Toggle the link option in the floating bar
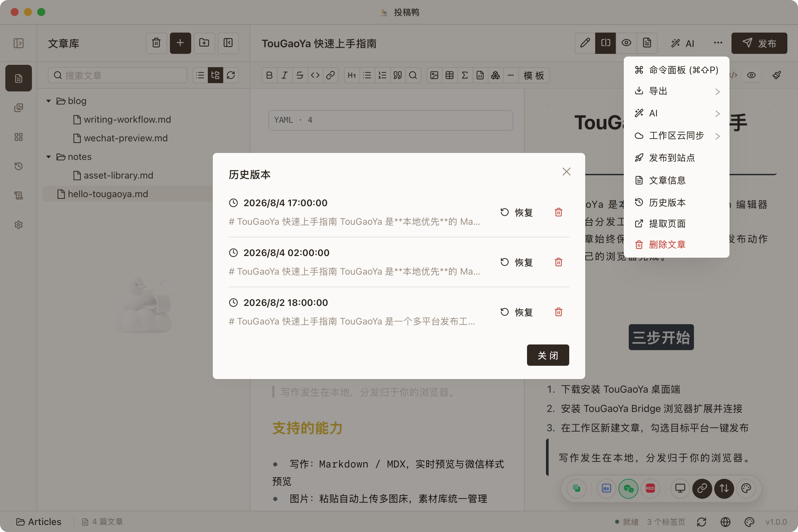Image resolution: width=798 pixels, height=532 pixels. coord(702,488)
